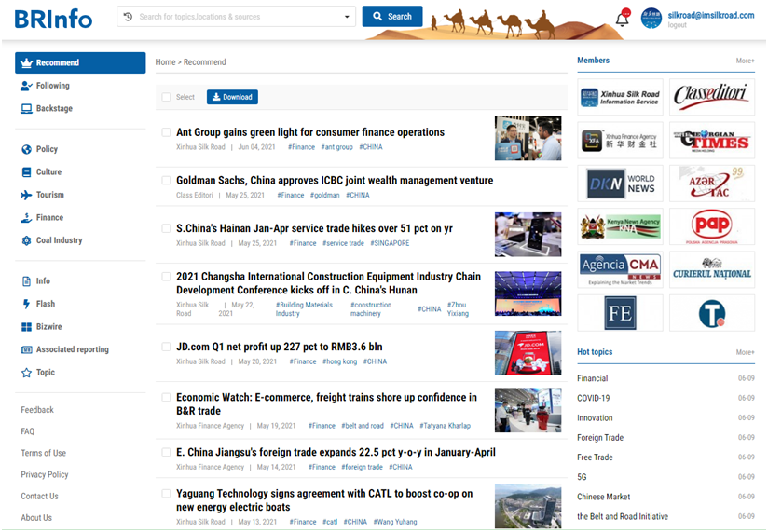This screenshot has width=768, height=532.
Task: Expand More in Members section
Action: (745, 61)
